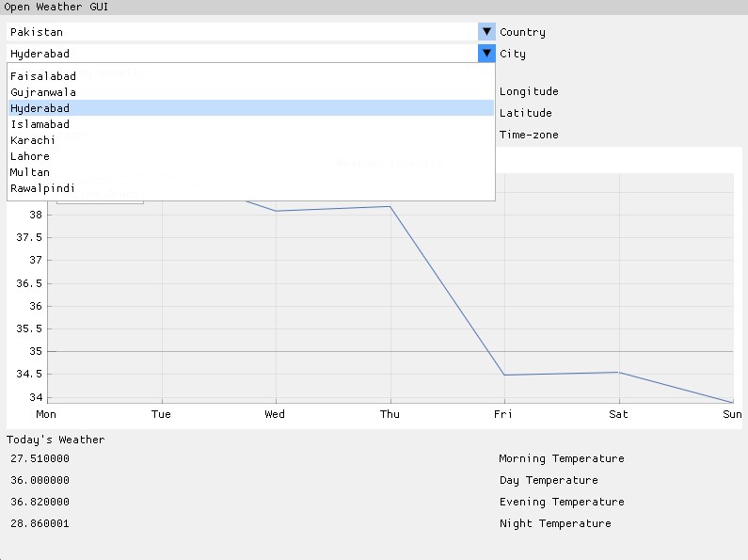
Task: Click the Hyderabad city combo field
Action: [x=243, y=54]
